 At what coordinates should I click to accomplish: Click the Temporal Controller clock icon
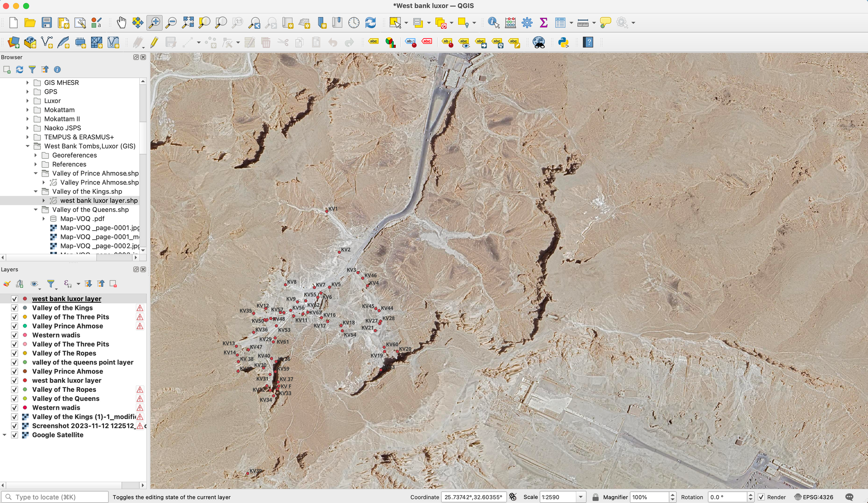(x=354, y=23)
